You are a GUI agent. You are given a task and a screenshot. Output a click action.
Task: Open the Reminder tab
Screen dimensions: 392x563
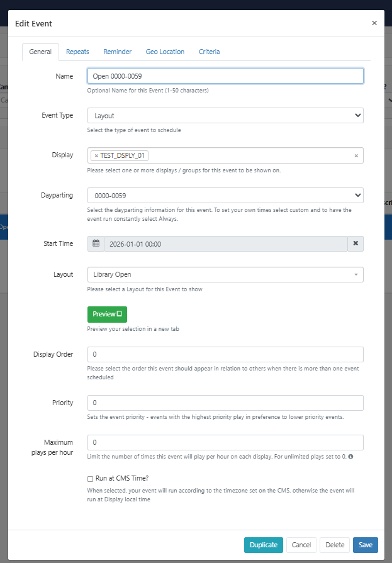118,52
